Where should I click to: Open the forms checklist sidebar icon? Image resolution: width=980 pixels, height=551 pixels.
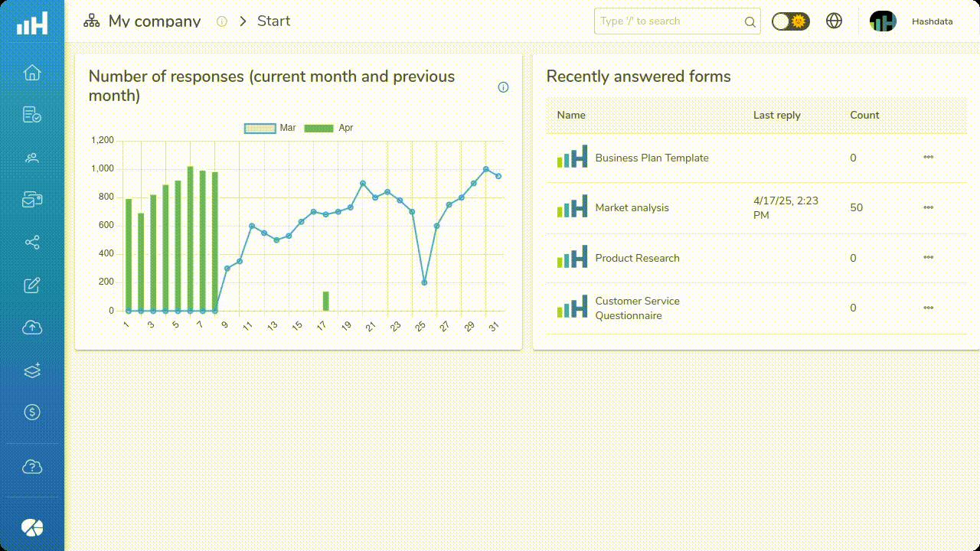(x=32, y=116)
